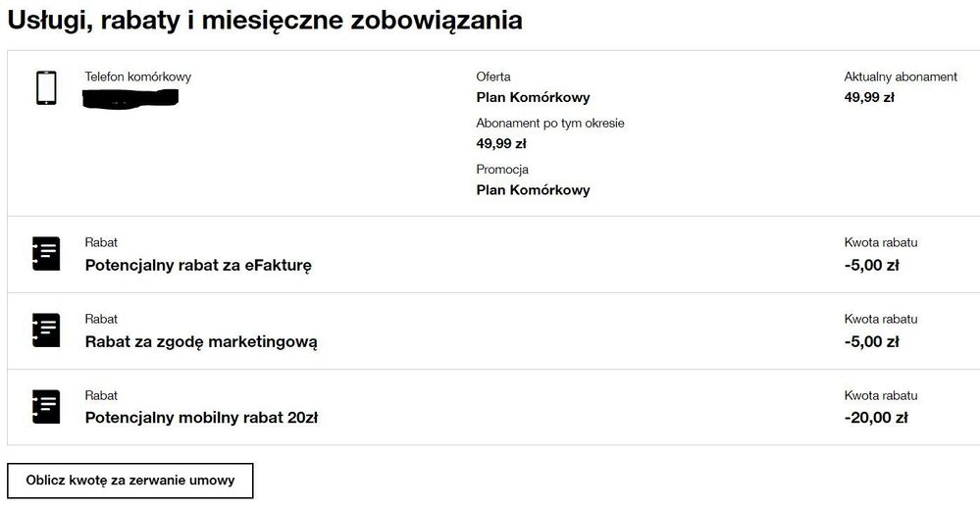The image size is (980, 508).
Task: Click the icon beside mobilny rabat 20zł
Action: click(46, 406)
